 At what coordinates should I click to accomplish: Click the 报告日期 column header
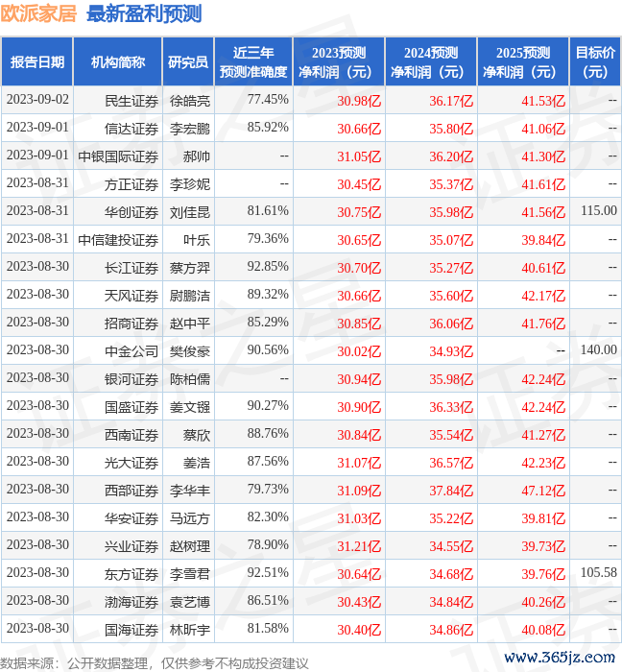click(x=37, y=62)
